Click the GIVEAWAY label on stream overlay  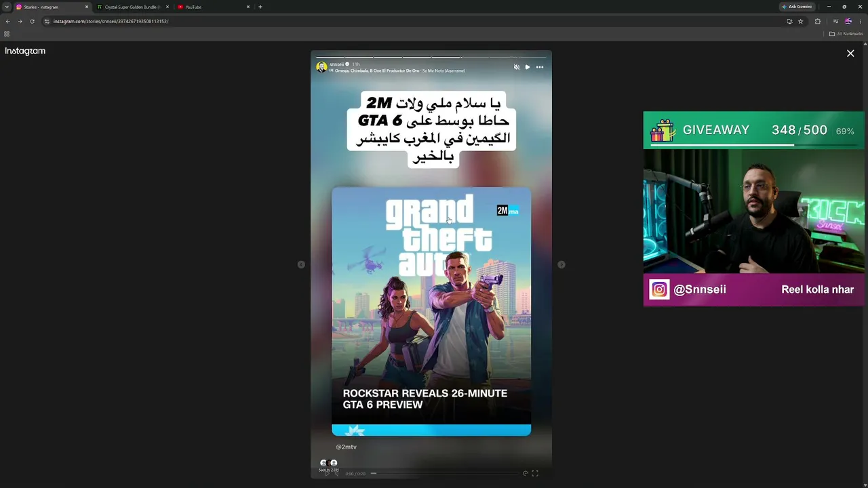(716, 130)
